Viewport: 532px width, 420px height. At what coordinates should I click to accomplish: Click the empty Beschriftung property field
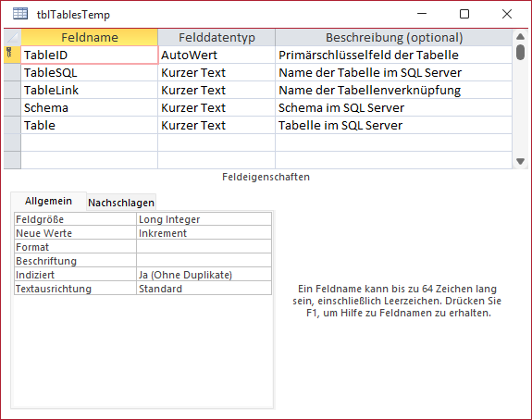coord(204,261)
